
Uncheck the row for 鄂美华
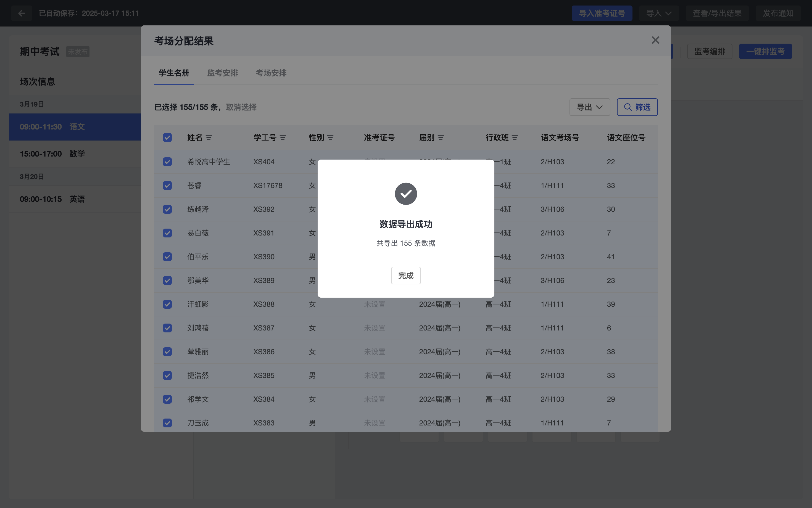click(167, 281)
